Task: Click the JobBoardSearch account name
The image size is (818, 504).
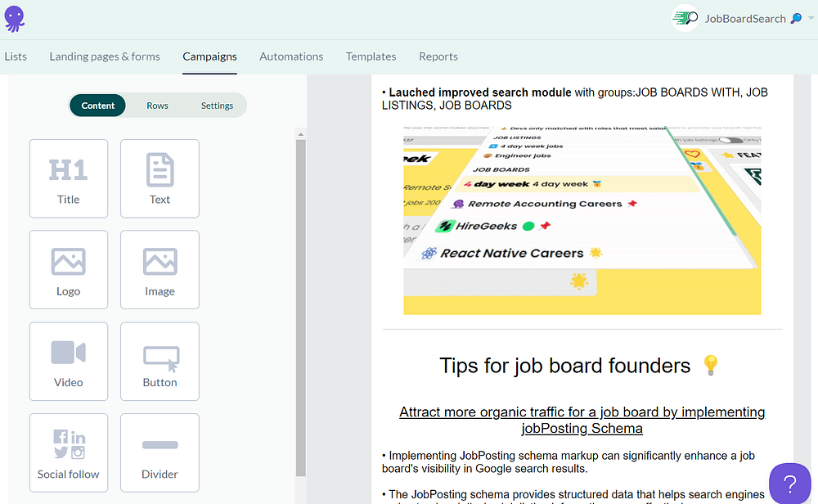Action: tap(745, 19)
